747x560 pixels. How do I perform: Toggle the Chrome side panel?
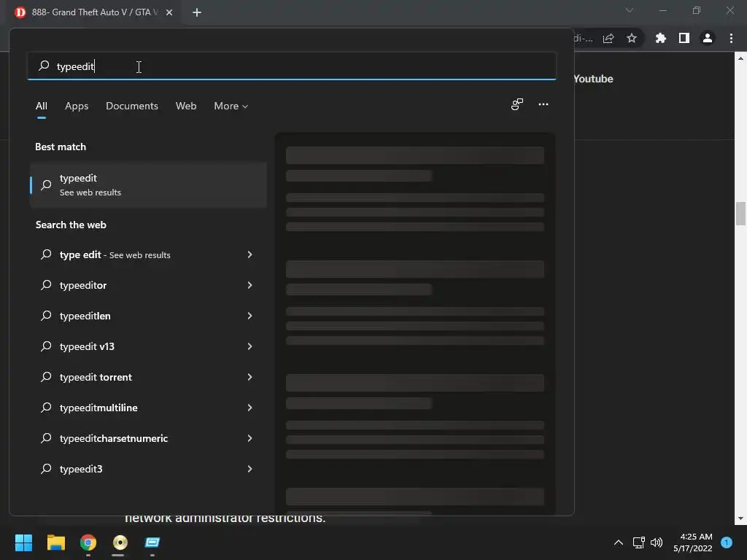pyautogui.click(x=684, y=38)
